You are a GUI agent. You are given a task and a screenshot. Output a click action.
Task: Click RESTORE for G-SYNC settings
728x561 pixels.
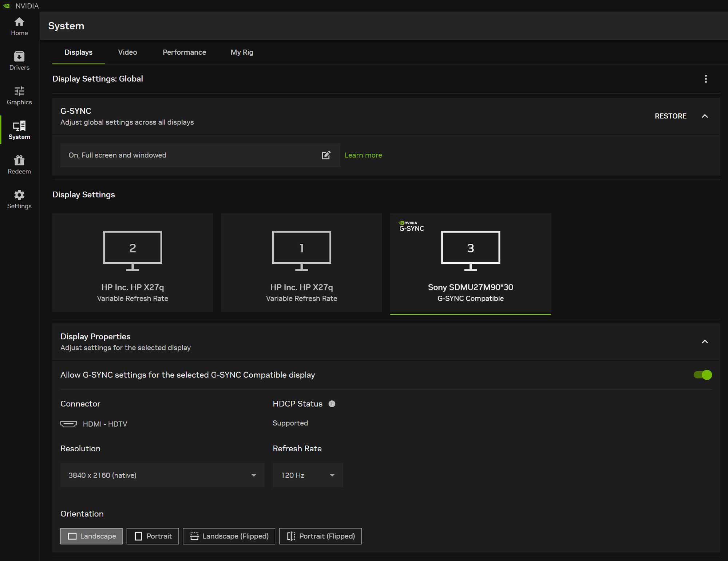click(670, 116)
